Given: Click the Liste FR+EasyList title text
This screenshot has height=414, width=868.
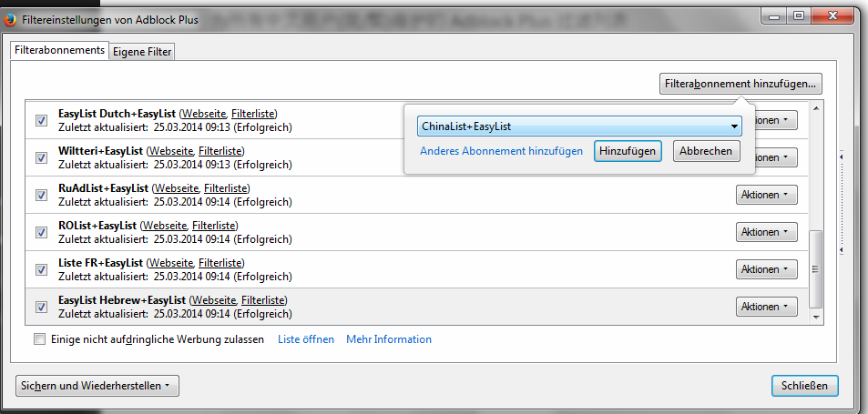Looking at the screenshot, I should click(101, 263).
